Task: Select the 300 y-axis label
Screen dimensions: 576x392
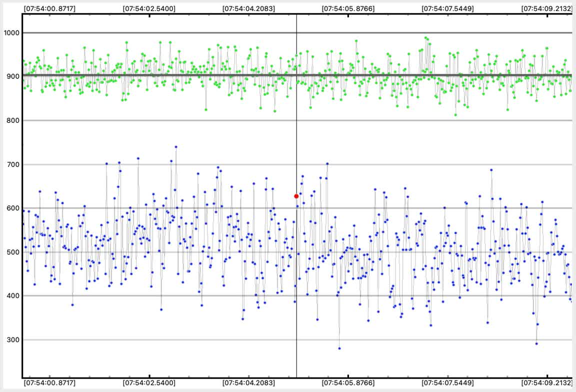Action: 11,340
